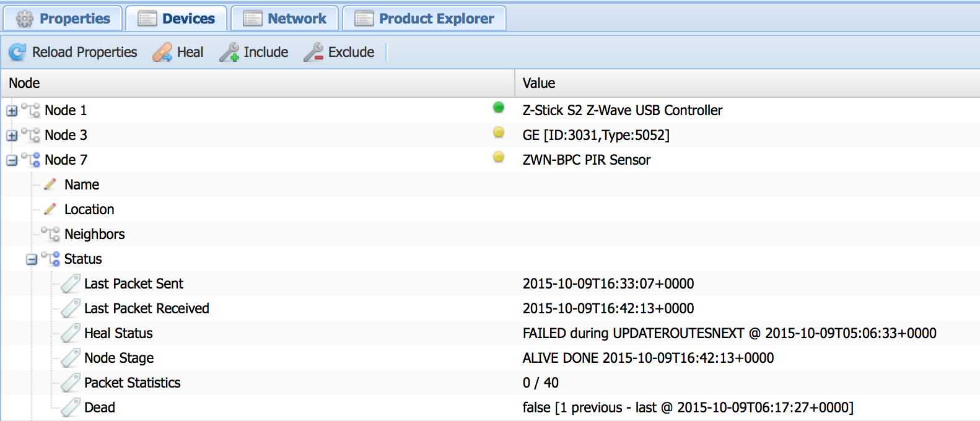Select the Packet Statistics row
This screenshot has width=980, height=421.
tap(132, 383)
